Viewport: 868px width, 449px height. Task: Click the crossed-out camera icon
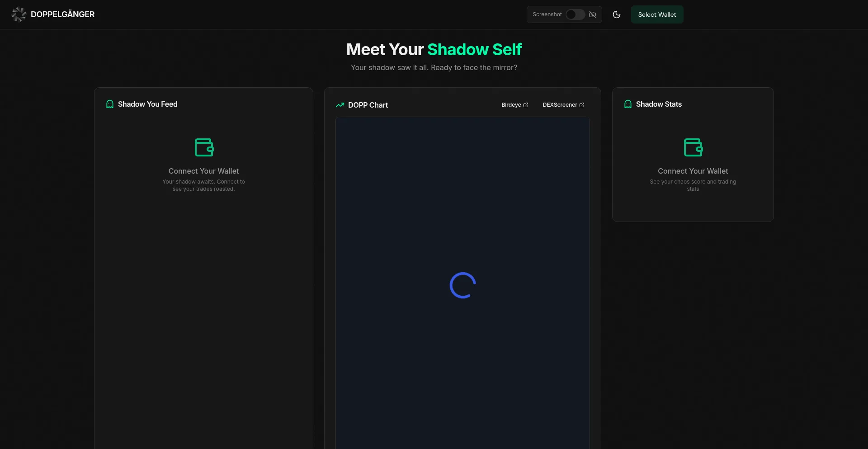click(x=593, y=14)
